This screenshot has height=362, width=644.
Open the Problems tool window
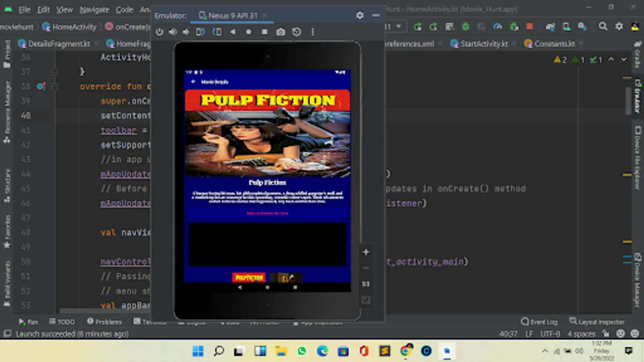click(104, 321)
